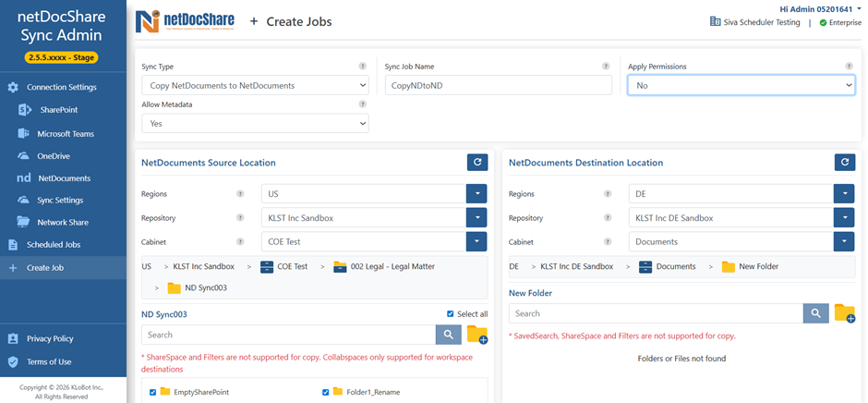The width and height of the screenshot is (868, 403).
Task: Click 002 Legal - Legal Matter breadcrumb
Action: [x=392, y=266]
